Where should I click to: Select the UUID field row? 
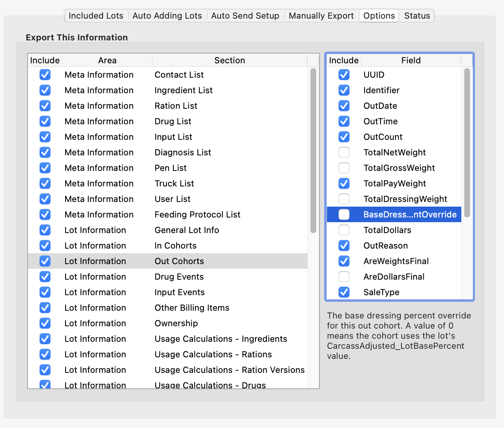click(x=394, y=75)
